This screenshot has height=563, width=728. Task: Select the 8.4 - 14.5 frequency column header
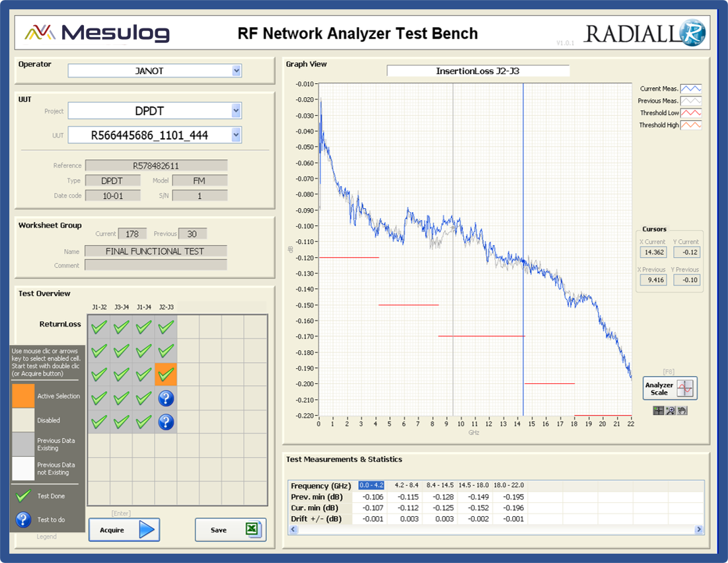(441, 485)
